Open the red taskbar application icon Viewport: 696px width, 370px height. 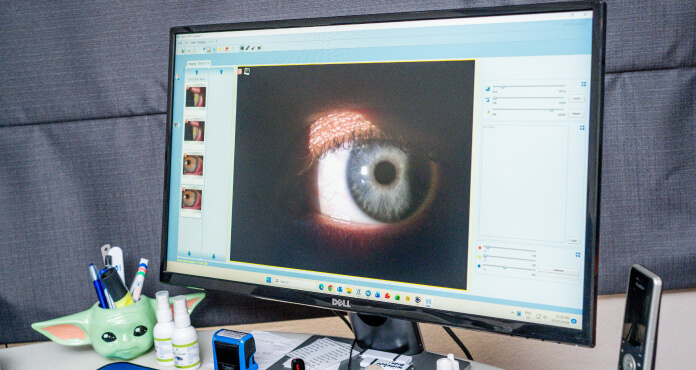(388, 296)
